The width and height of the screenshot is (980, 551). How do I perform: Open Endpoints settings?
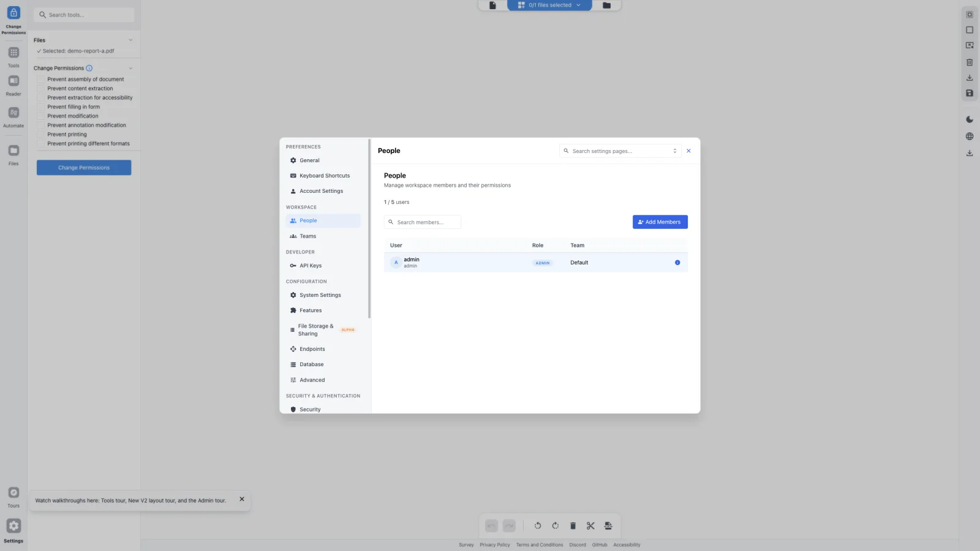(x=323, y=349)
